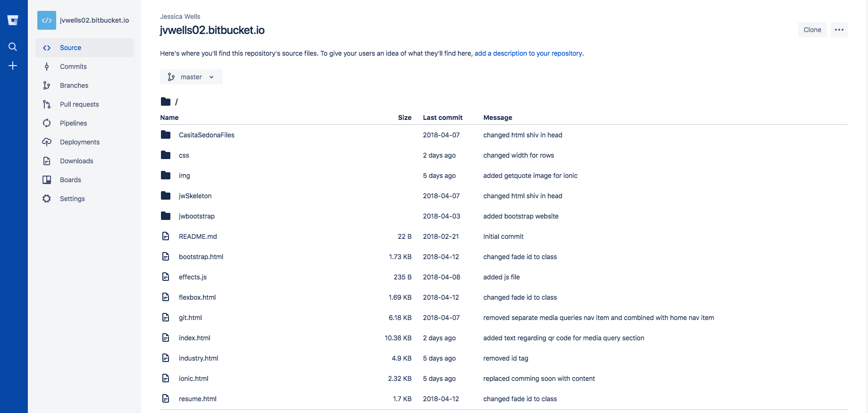
Task: Click commit message 'added js file'
Action: [x=501, y=277]
